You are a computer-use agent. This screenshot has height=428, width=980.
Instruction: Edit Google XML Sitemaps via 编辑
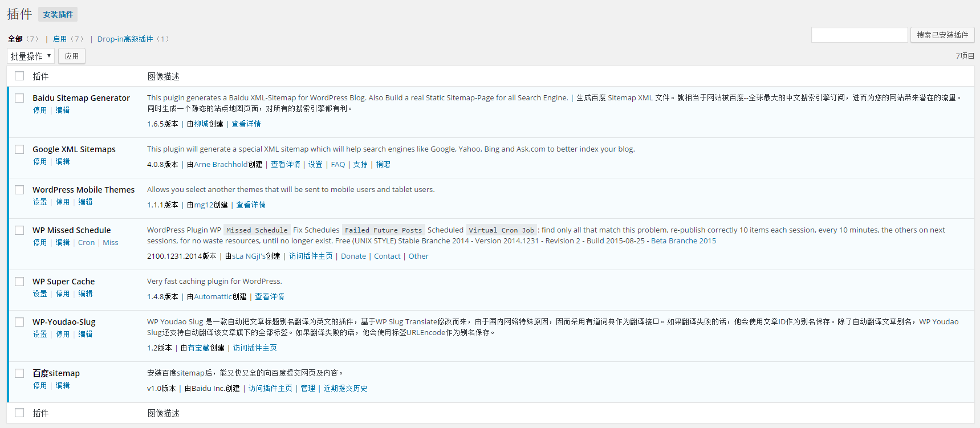click(63, 161)
